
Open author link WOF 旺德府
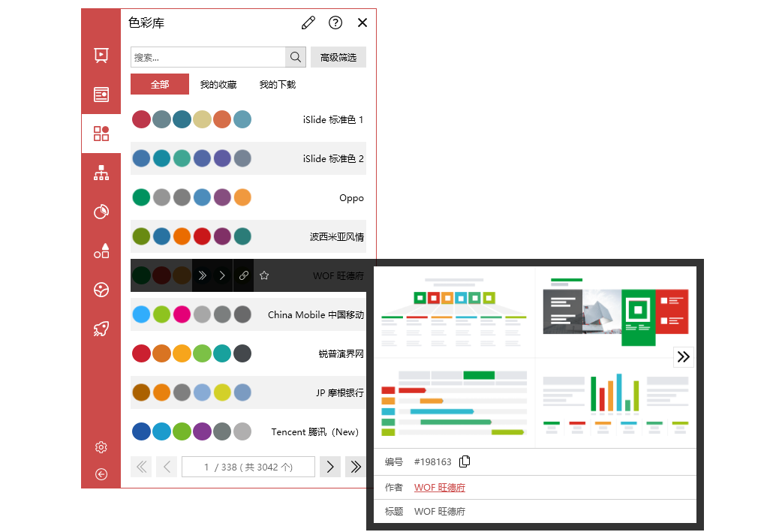coord(440,488)
